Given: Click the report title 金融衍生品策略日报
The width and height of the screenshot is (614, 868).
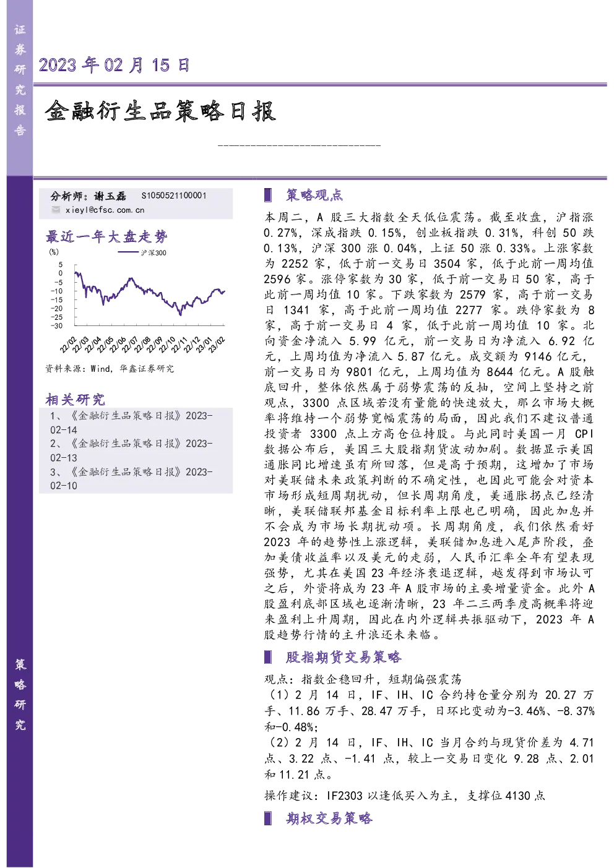Looking at the screenshot, I should click(160, 111).
